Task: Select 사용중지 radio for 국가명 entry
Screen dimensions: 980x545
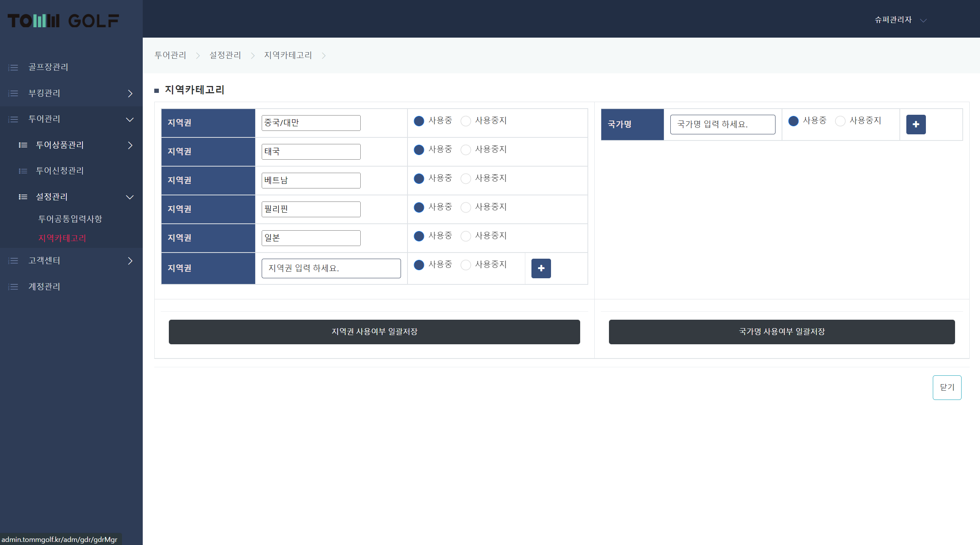Action: tap(840, 121)
